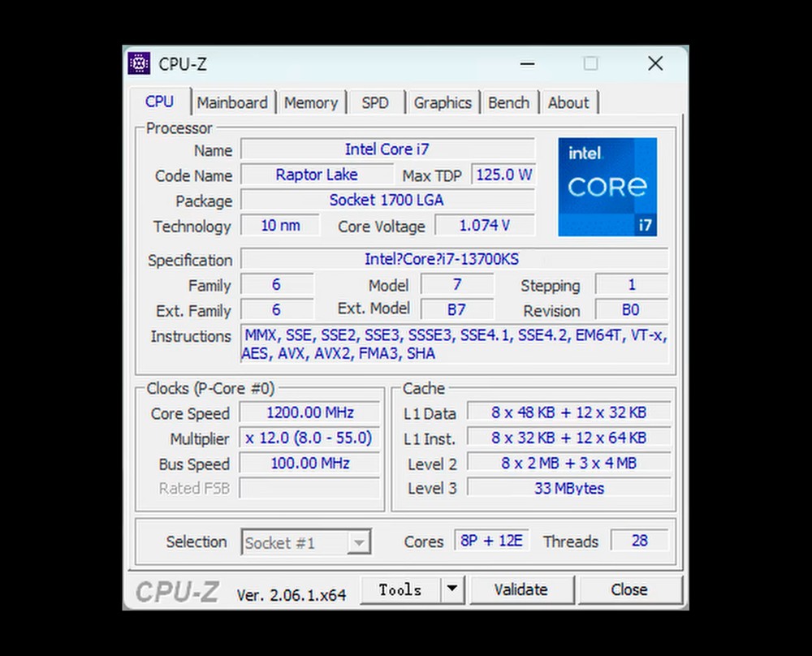Expand the Tools dropdown arrow
The height and width of the screenshot is (656, 812).
point(452,589)
